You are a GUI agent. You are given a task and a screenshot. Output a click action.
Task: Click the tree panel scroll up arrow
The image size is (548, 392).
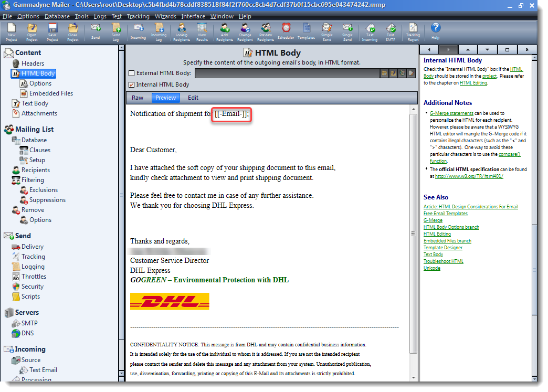[x=121, y=48]
